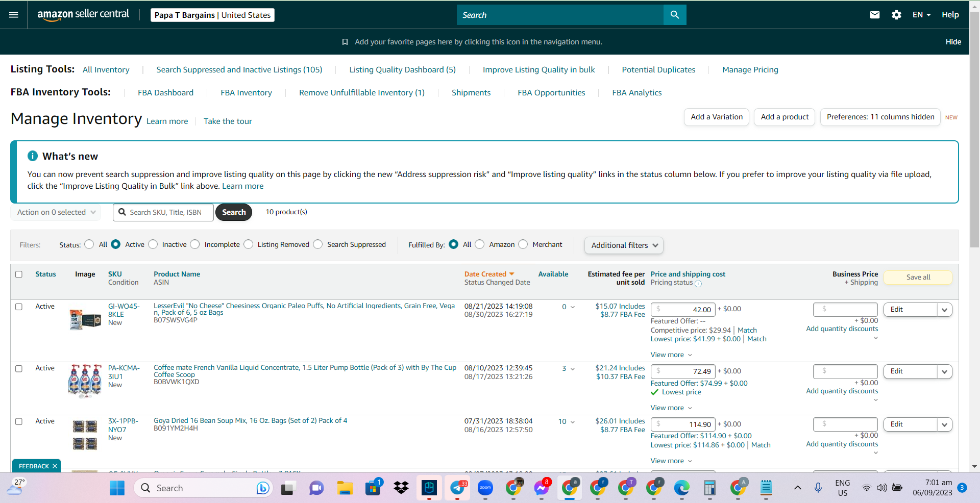
Task: Toggle the select-all checkbox in table header
Action: point(19,274)
